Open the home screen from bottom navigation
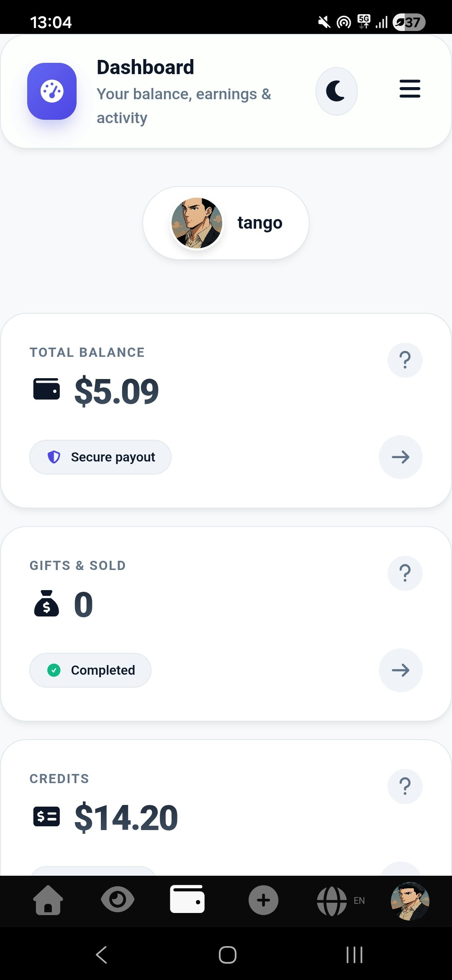Screen dimensions: 452x980 [x=47, y=899]
